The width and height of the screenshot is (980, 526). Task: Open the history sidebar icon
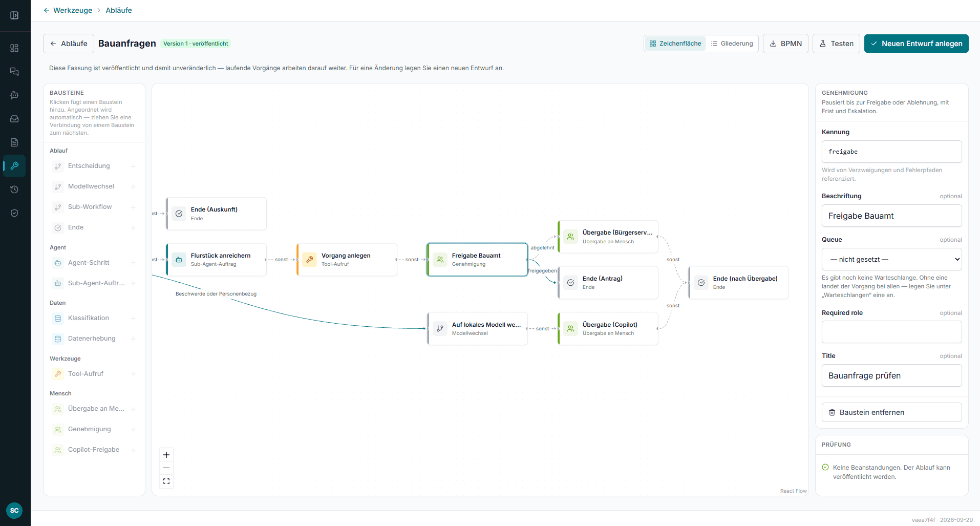(14, 190)
